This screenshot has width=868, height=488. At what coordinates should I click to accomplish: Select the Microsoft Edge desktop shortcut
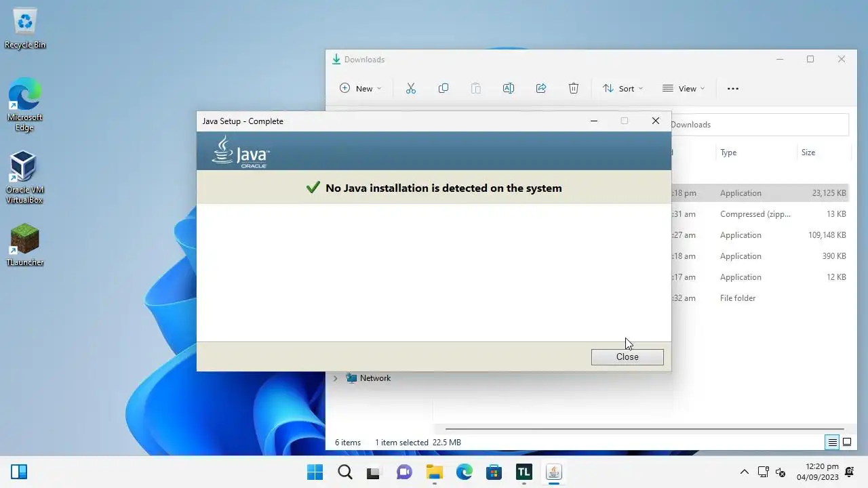pos(25,105)
